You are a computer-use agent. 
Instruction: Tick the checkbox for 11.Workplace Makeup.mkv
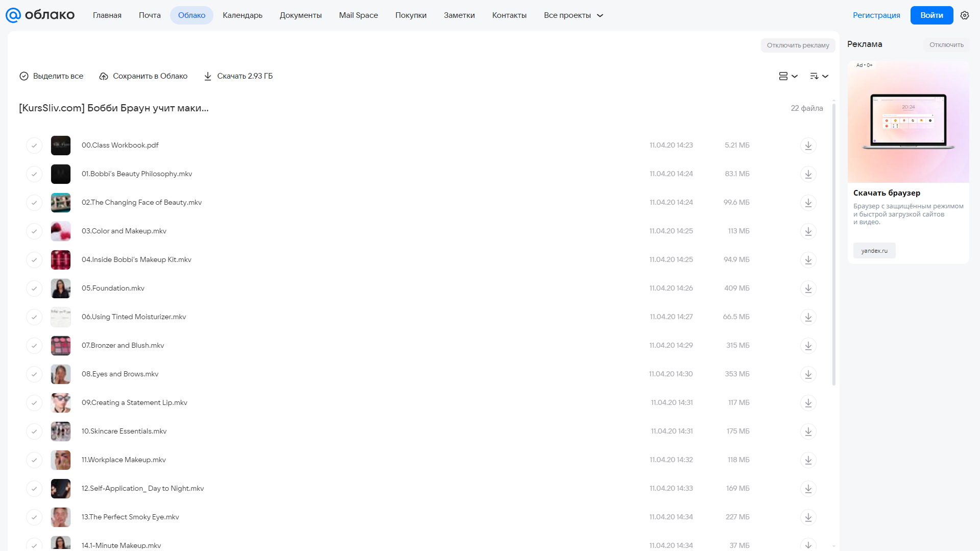point(34,460)
